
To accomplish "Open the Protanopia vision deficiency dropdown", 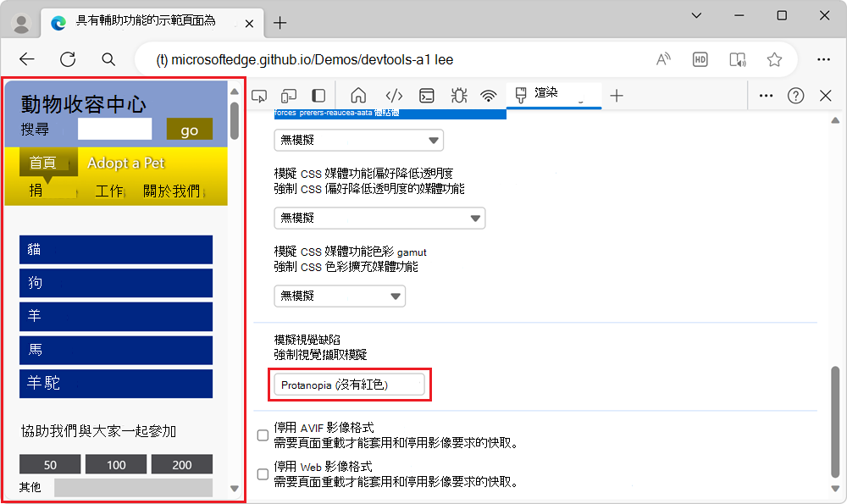I will (349, 385).
